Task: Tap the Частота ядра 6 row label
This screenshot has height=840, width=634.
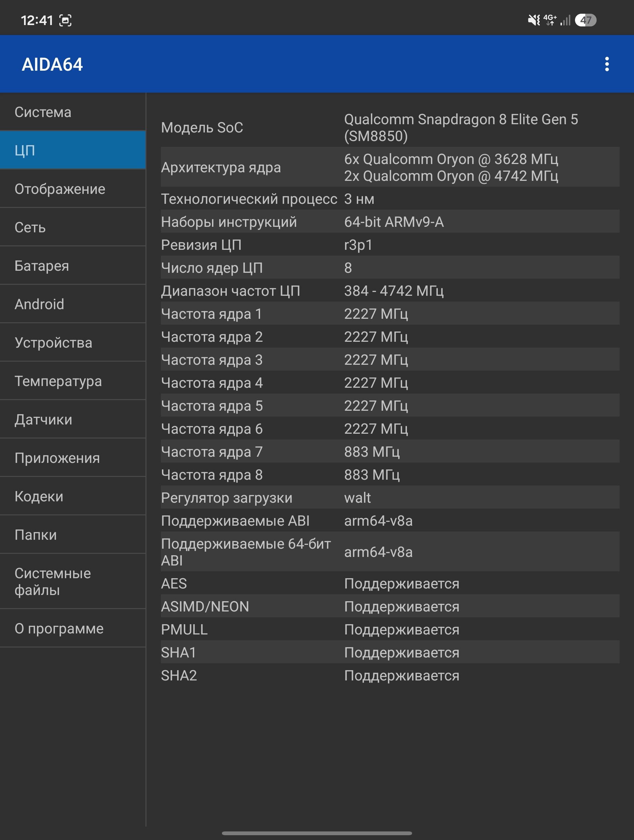Action: (212, 429)
